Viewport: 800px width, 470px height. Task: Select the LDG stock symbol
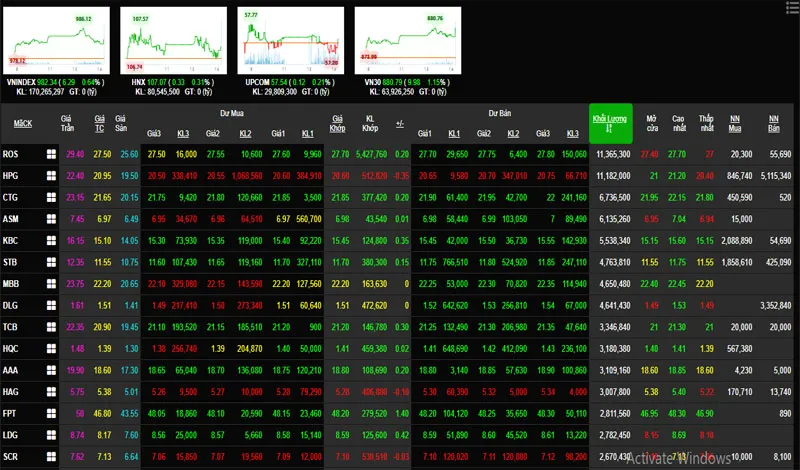[x=10, y=435]
